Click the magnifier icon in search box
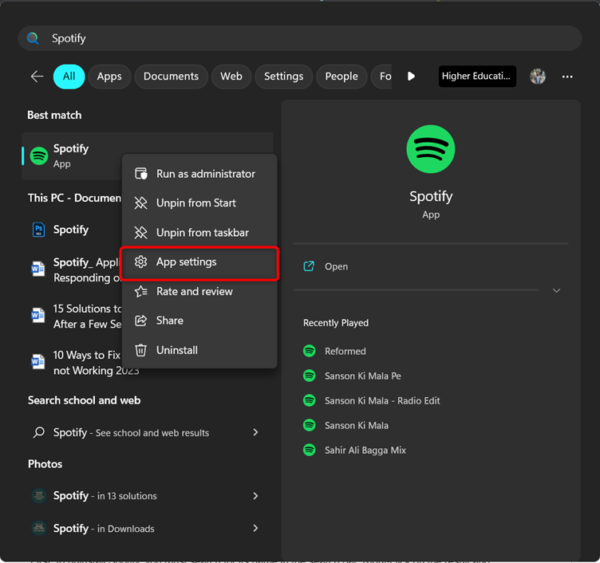The width and height of the screenshot is (600, 563). click(33, 38)
